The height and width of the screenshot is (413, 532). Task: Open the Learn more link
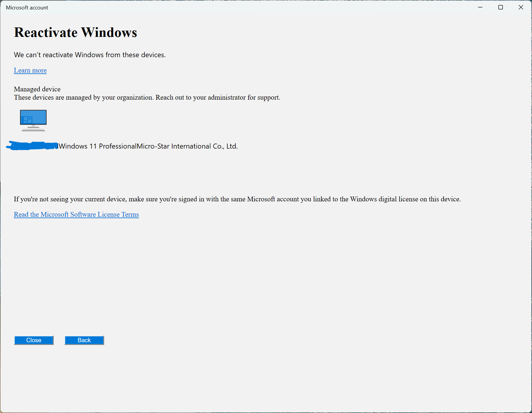pyautogui.click(x=30, y=70)
